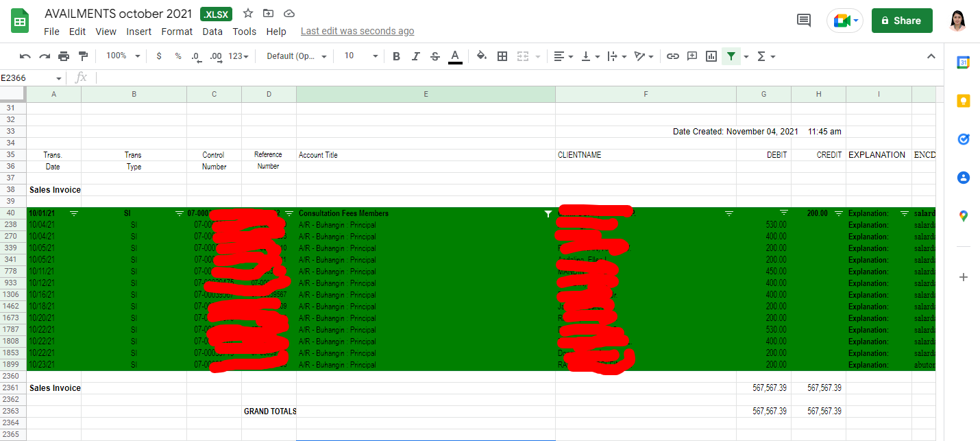980x441 pixels.
Task: Get add-ons with plus icon
Action: [963, 277]
